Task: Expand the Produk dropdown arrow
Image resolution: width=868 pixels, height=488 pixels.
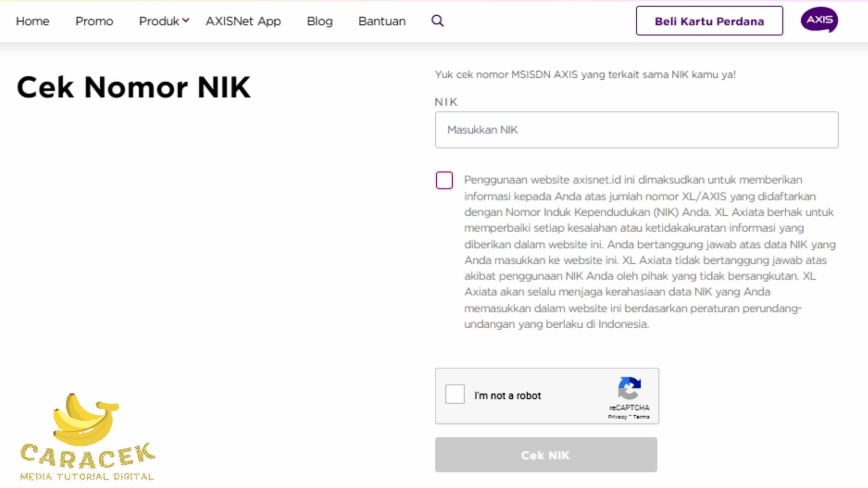Action: 186,20
